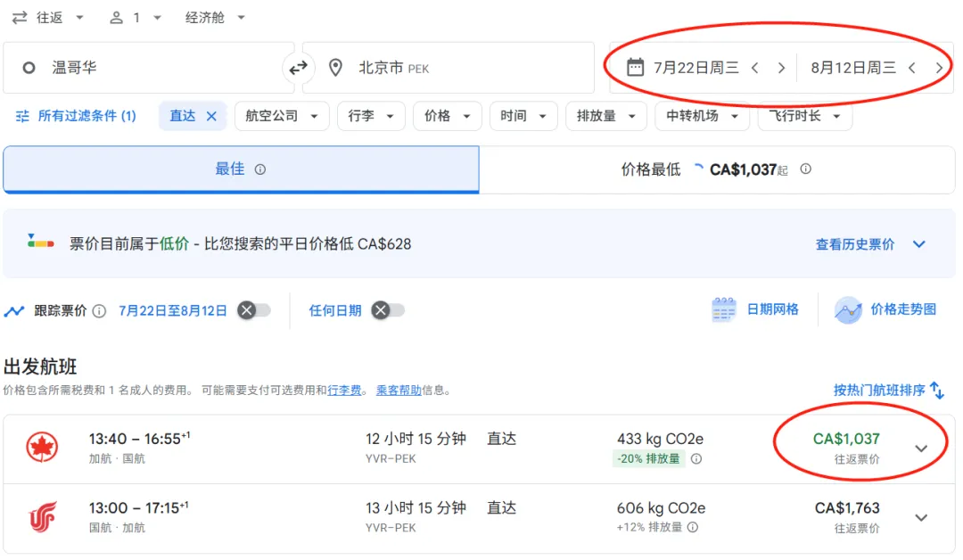Click the calendar icon beside 7月22日

click(x=635, y=67)
